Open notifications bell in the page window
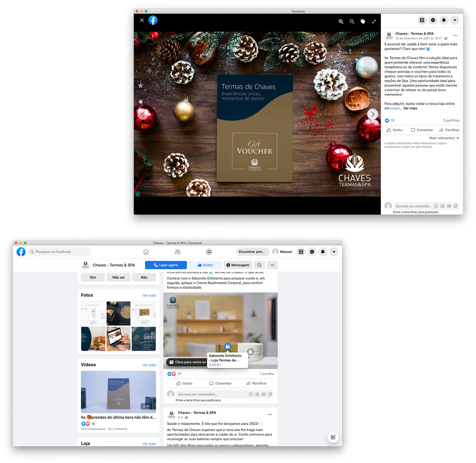The width and height of the screenshot is (476, 463). click(x=323, y=252)
